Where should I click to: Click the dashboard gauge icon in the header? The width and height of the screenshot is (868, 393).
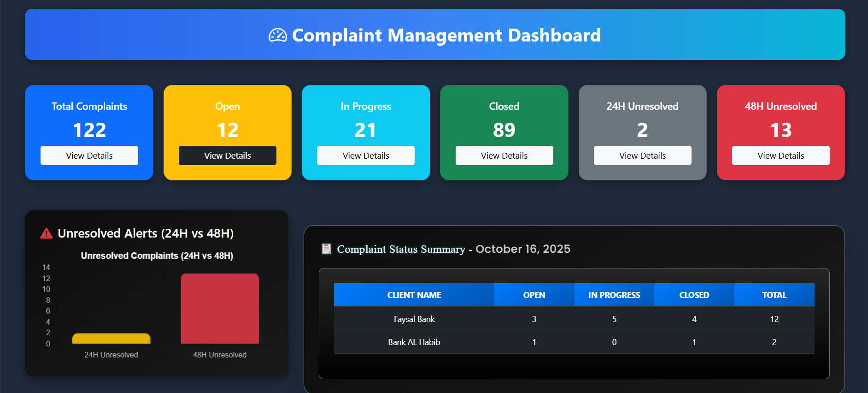(x=278, y=36)
